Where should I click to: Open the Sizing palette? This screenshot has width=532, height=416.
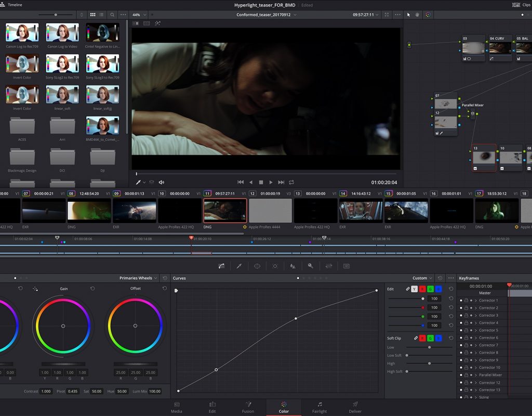[329, 266]
